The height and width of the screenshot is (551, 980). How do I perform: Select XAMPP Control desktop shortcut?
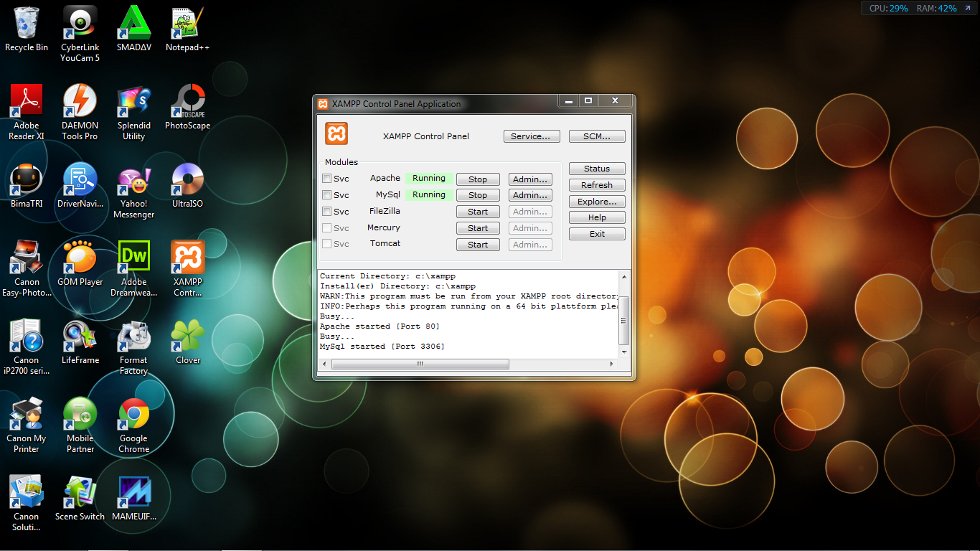coord(188,268)
